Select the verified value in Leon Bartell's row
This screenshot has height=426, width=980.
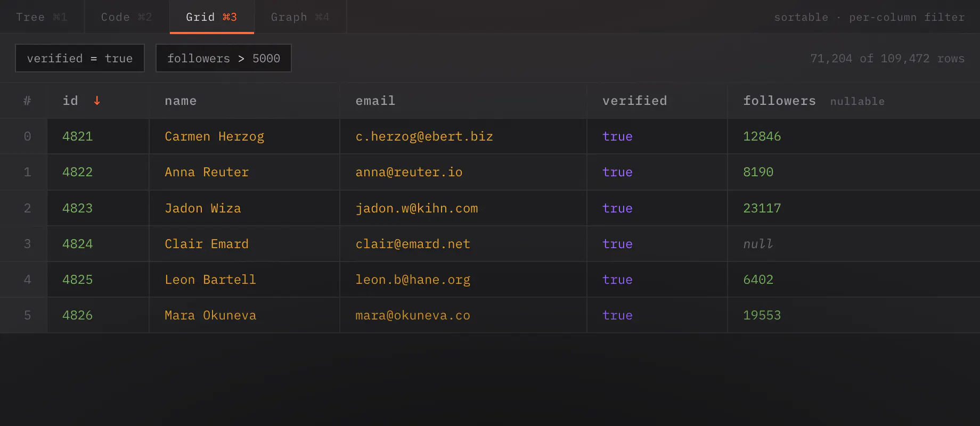pos(617,280)
